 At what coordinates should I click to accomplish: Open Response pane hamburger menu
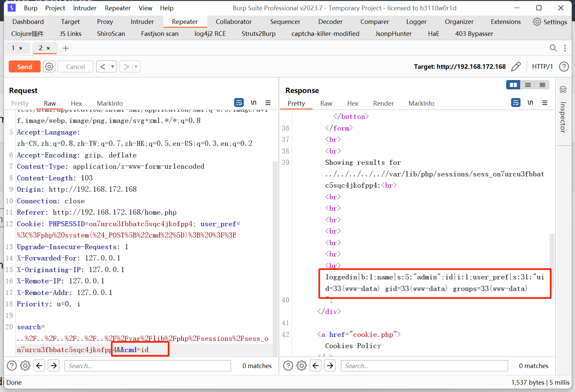[545, 103]
